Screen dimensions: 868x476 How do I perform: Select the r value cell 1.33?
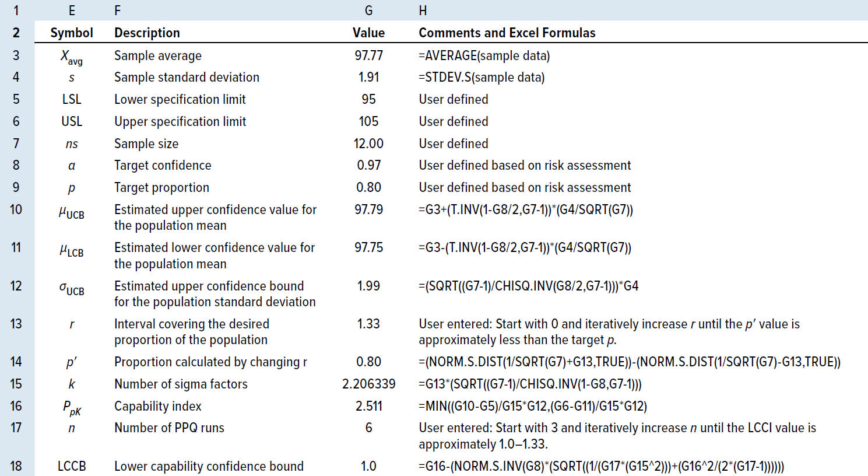tap(368, 324)
